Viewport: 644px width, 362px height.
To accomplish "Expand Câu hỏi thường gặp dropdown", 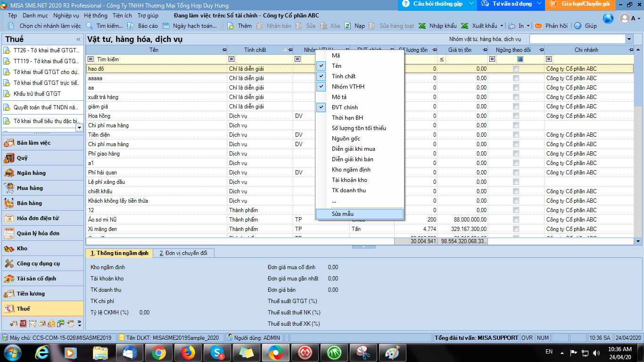I will tap(472, 4).
